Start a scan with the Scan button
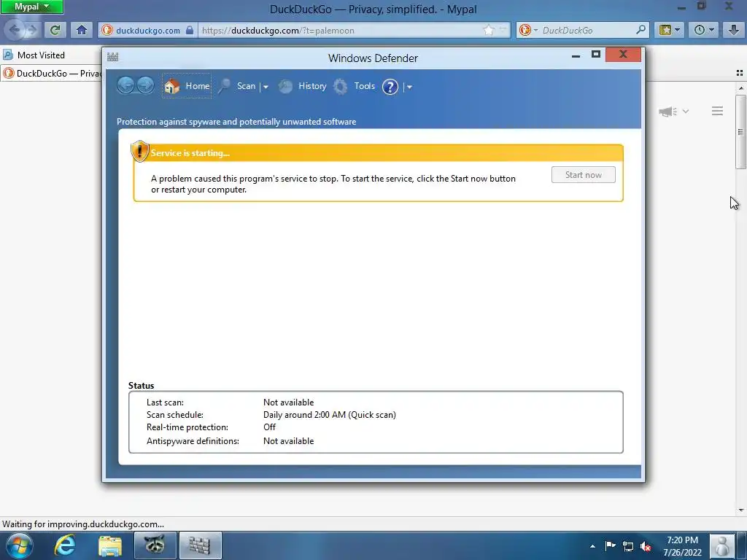The height and width of the screenshot is (560, 747). [238, 86]
